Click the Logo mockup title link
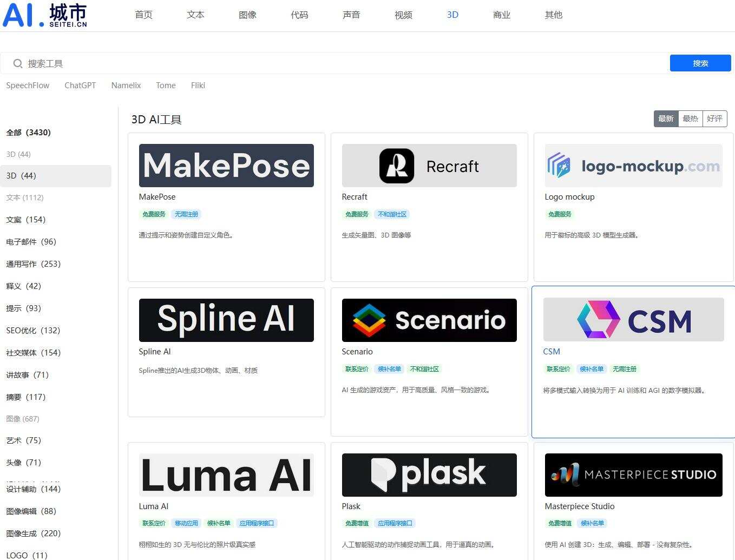Screen dimensions: 735x560 (x=569, y=197)
